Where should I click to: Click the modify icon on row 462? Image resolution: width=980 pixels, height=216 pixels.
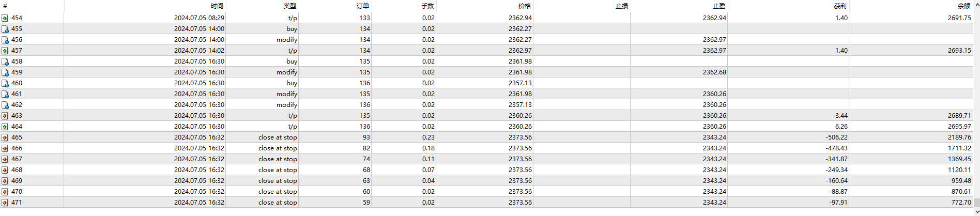[5, 105]
